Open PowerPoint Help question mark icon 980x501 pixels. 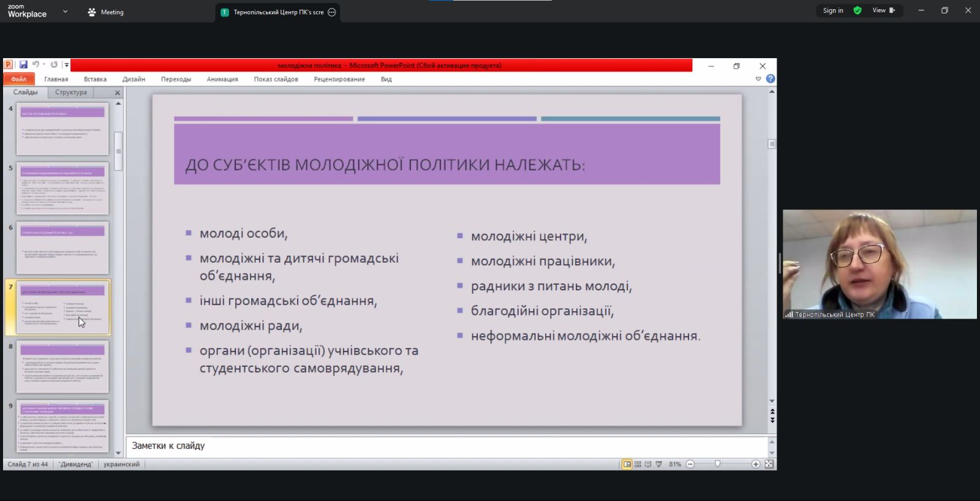771,79
